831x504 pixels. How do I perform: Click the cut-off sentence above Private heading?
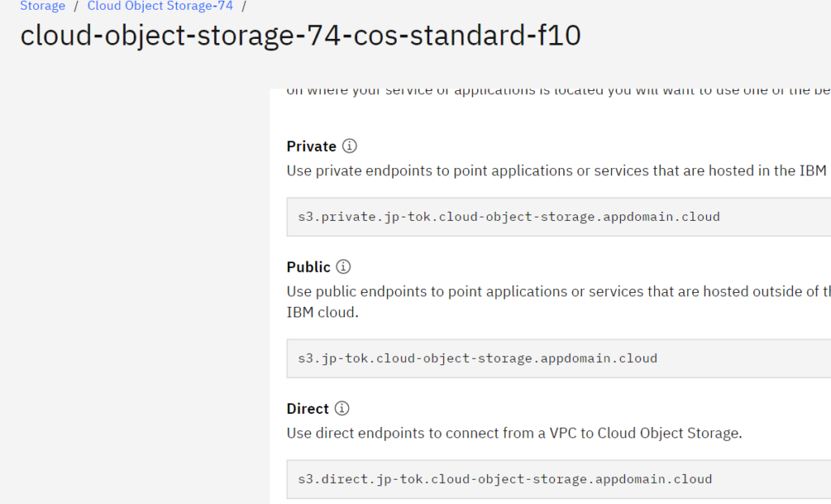[x=558, y=93]
